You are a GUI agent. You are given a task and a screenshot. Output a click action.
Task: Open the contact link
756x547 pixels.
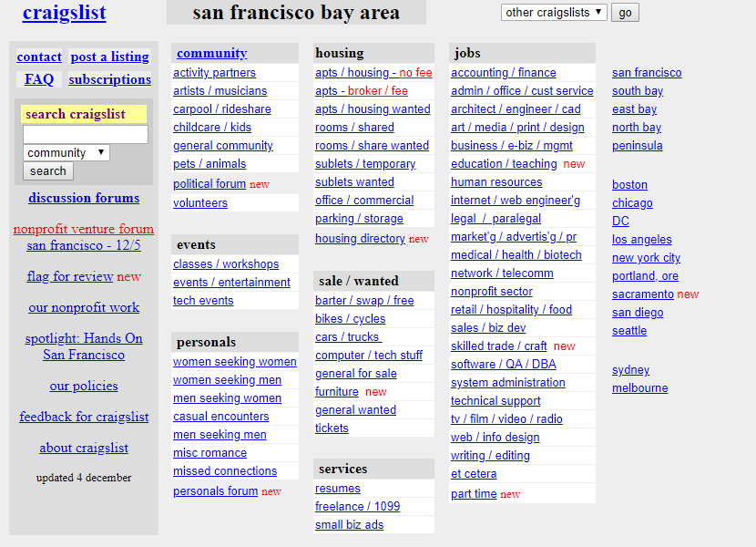pyautogui.click(x=39, y=57)
